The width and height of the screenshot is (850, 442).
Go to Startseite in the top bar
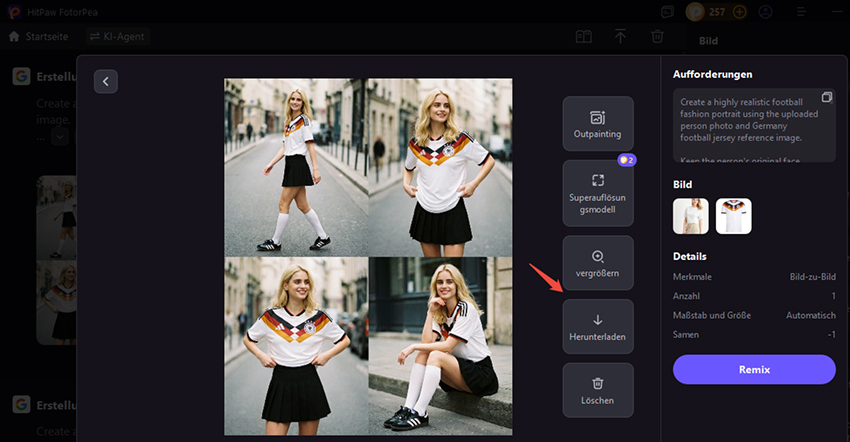point(38,36)
